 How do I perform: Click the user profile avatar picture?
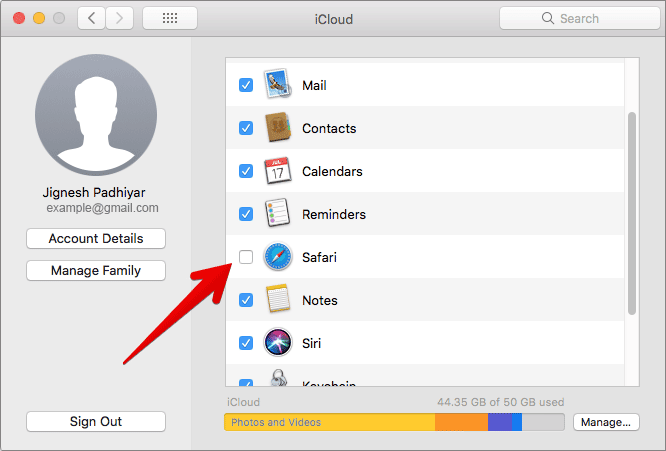[96, 115]
